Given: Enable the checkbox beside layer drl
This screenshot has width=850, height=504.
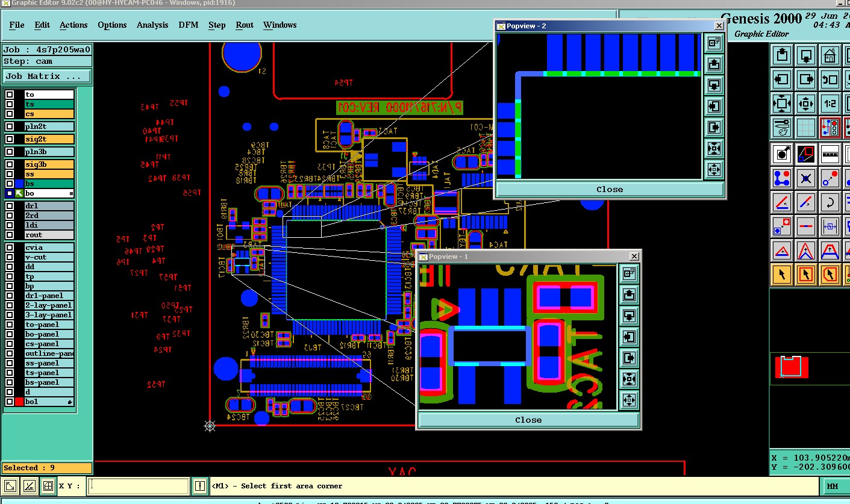Looking at the screenshot, I should [10, 206].
